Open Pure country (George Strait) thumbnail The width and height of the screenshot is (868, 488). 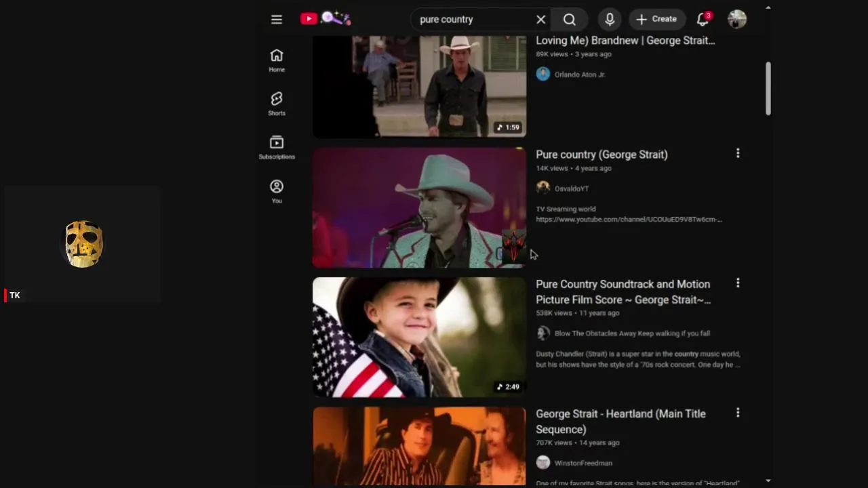[419, 207]
